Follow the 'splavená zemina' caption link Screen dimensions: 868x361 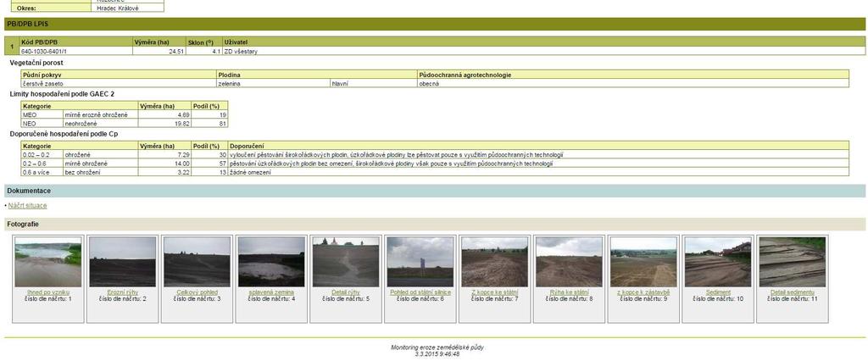[x=271, y=292]
